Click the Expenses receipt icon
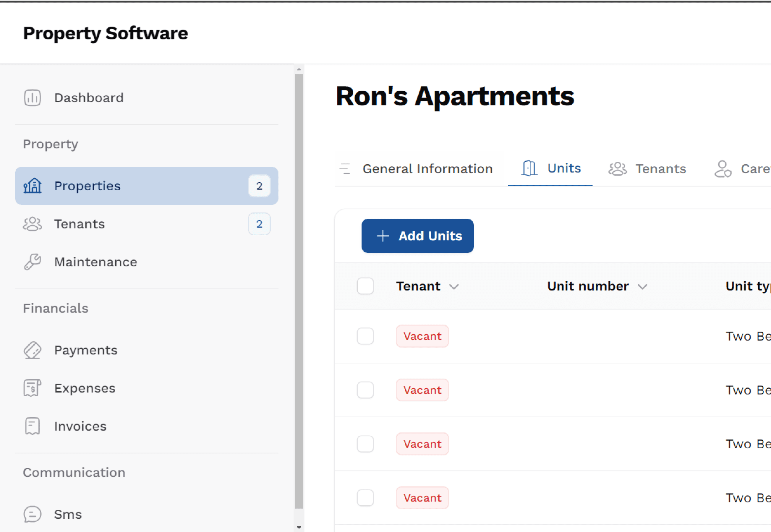Viewport: 771px width, 532px height. pyautogui.click(x=32, y=388)
